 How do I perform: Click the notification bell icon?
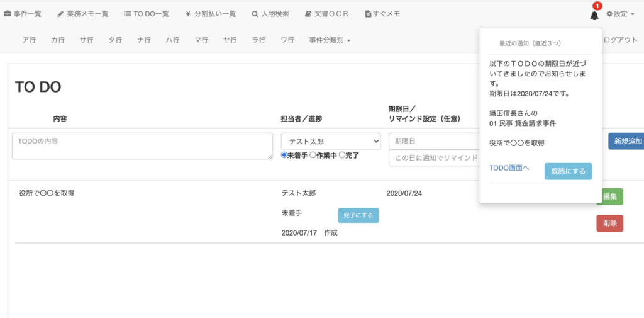point(594,14)
